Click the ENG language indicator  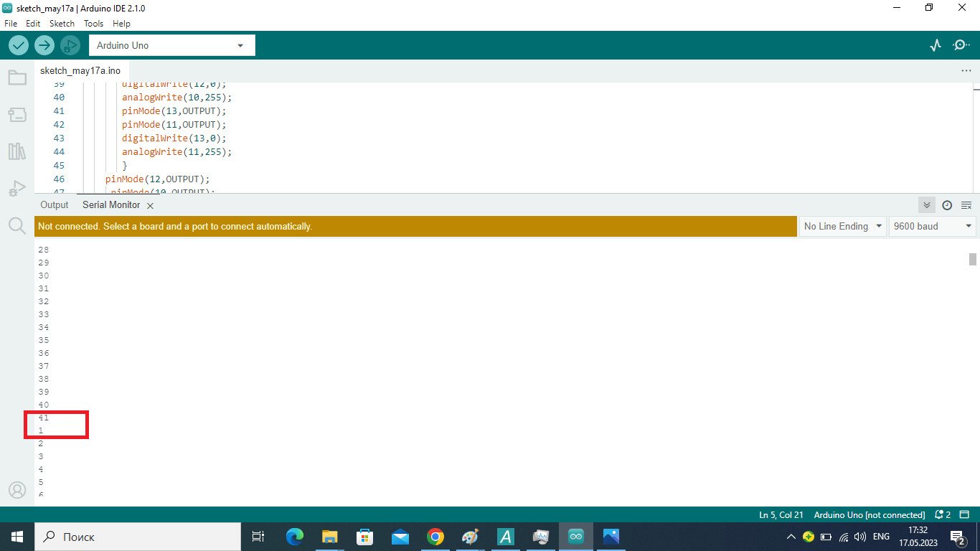pyautogui.click(x=881, y=537)
